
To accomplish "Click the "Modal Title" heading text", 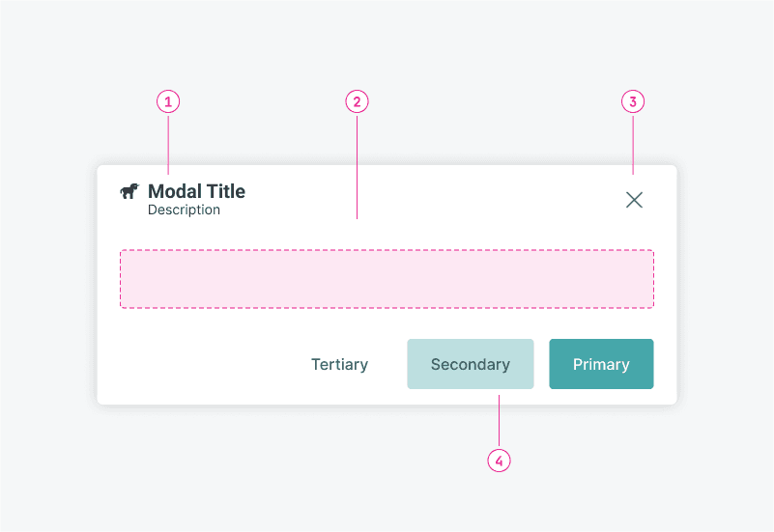I will click(x=196, y=191).
